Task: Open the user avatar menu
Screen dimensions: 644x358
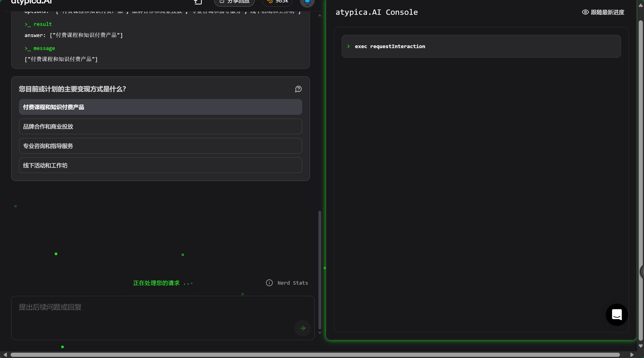Action: click(307, 3)
